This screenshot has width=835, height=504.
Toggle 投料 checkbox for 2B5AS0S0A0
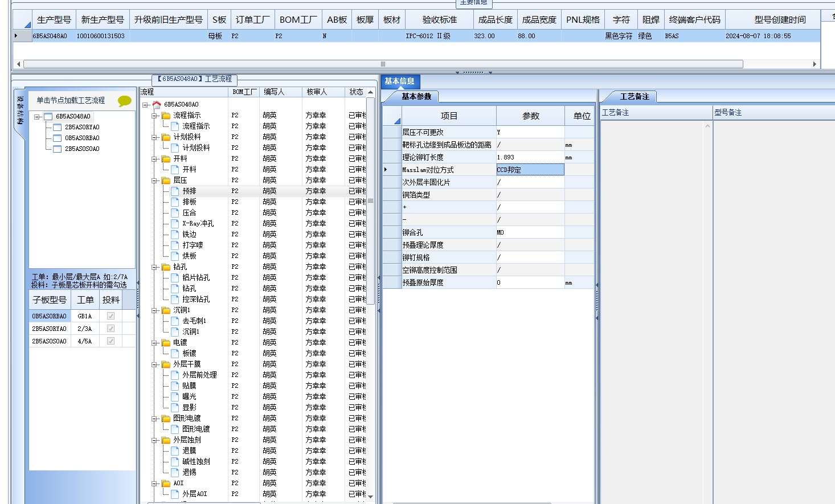point(110,341)
